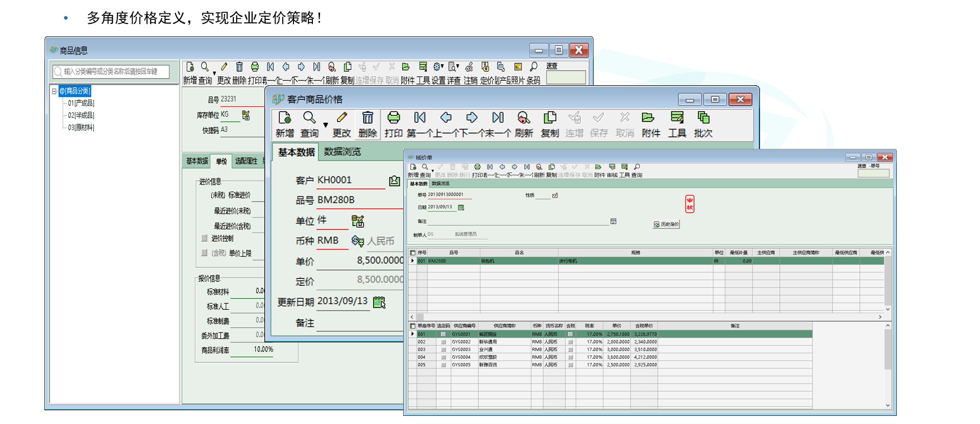Screen dimensions: 980x424
Task: Click the 附件 folder icon in 客户商品价格
Action: [x=648, y=118]
